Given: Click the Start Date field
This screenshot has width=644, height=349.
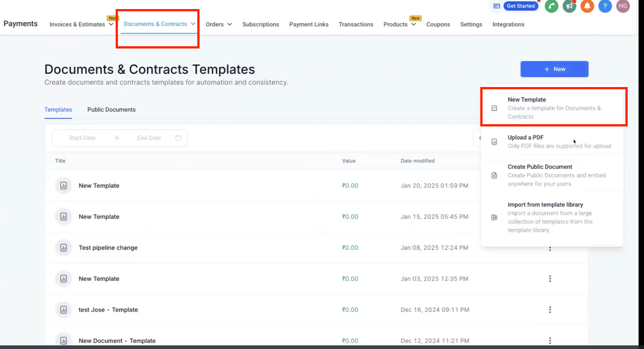Looking at the screenshot, I should tap(82, 138).
